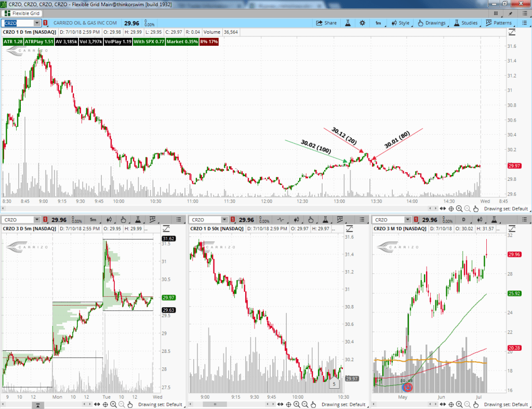
Task: Open the Drawings menu
Action: click(431, 23)
